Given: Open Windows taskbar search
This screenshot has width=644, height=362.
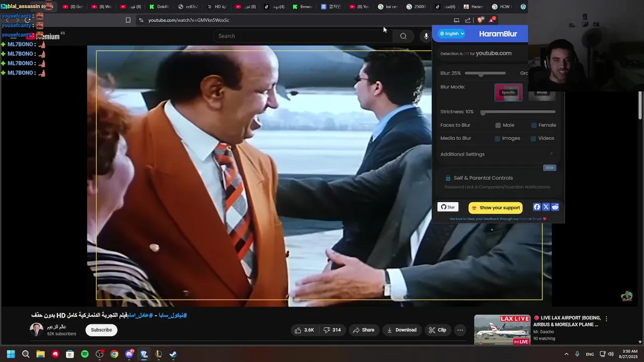Looking at the screenshot, I should (x=26, y=354).
